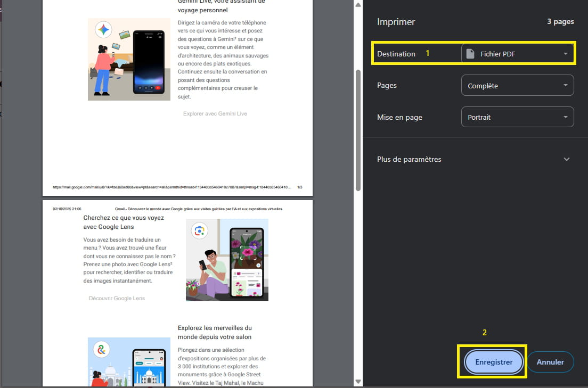588x388 pixels.
Task: Click the Google Lens logo icon
Action: (200, 230)
